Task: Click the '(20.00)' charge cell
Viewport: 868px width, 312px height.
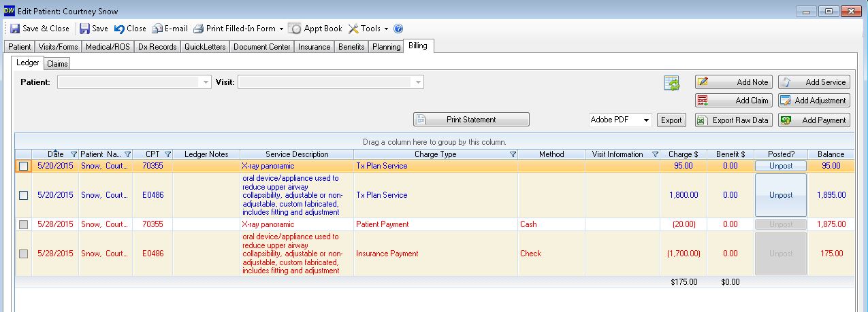Action: (x=684, y=224)
